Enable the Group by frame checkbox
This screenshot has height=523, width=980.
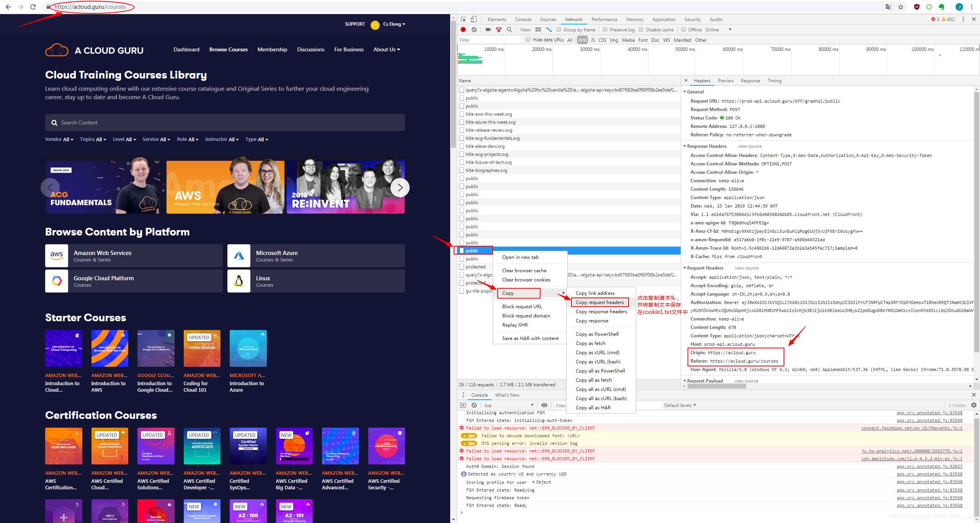click(x=559, y=29)
